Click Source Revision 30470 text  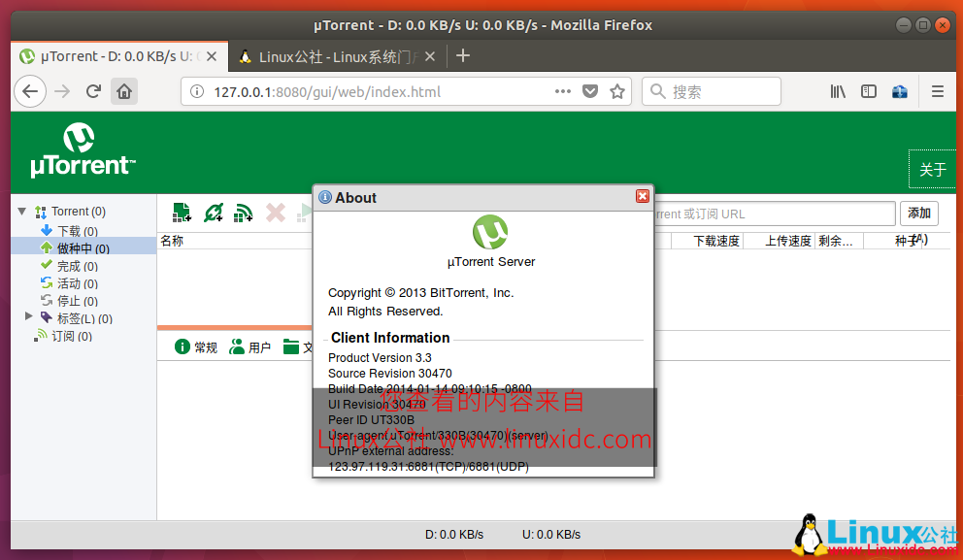[390, 374]
